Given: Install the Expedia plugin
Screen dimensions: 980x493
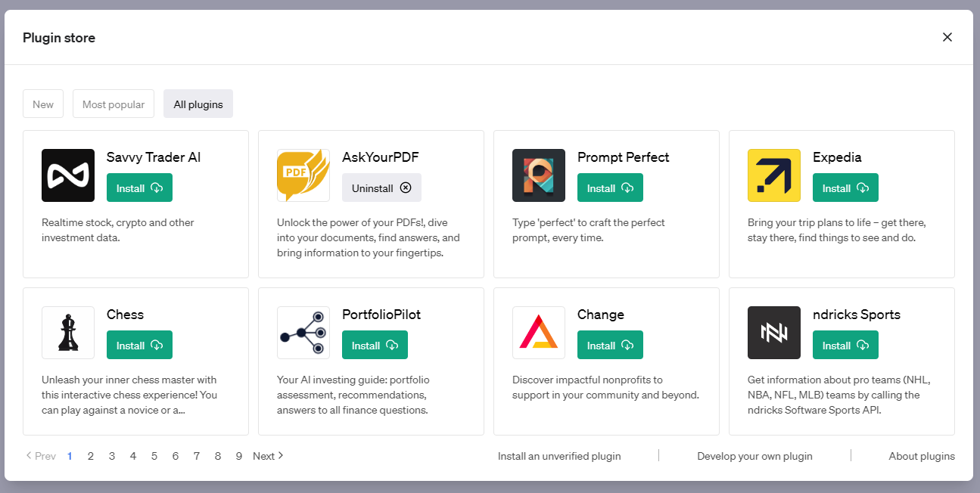Looking at the screenshot, I should click(x=845, y=188).
